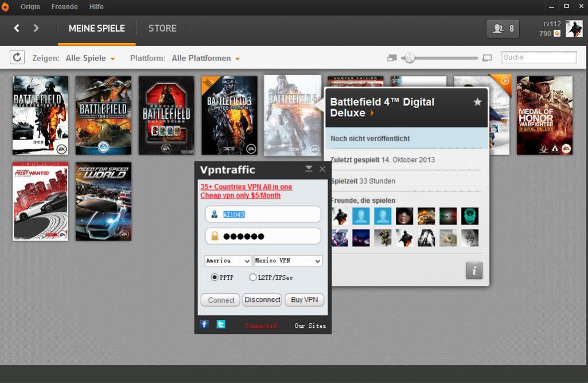
Task: Switch to the STORE tab
Action: pyautogui.click(x=162, y=29)
